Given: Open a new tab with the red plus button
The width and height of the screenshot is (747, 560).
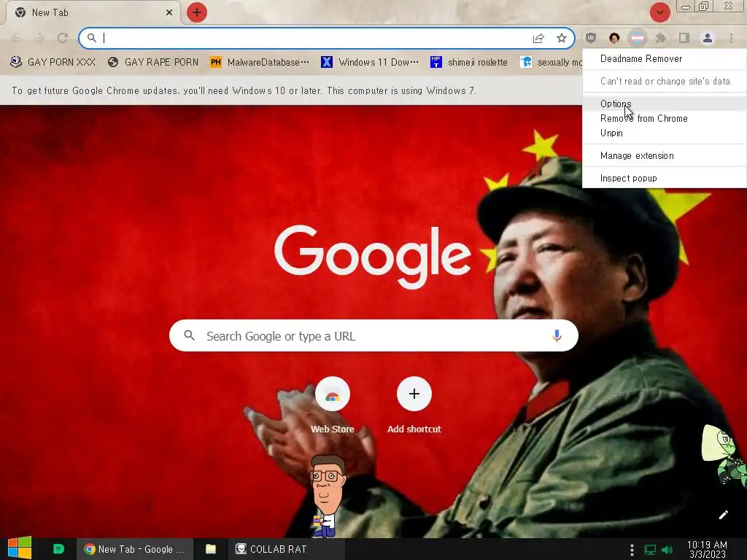Looking at the screenshot, I should pyautogui.click(x=197, y=12).
